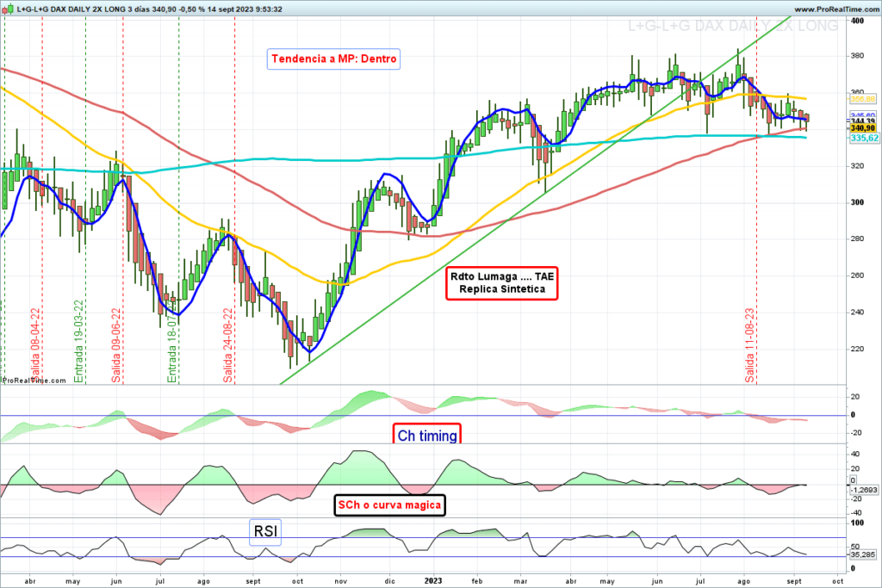882x588 pixels.
Task: Click the -1,2693 value on SCh panel
Action: click(x=863, y=490)
